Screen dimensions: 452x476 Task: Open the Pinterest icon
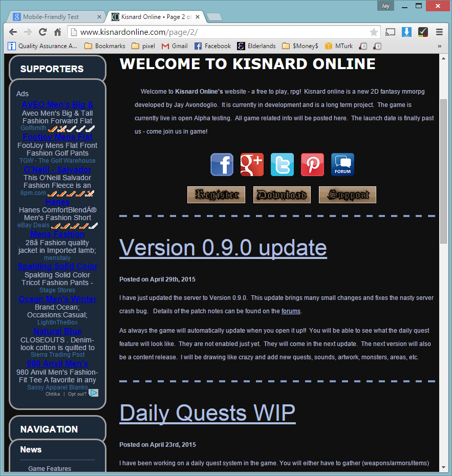(312, 164)
